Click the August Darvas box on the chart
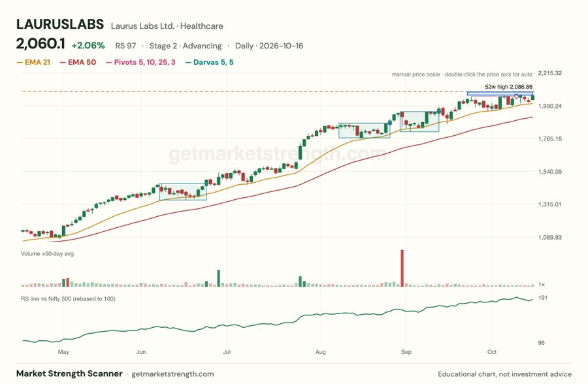Viewport: 588px width, 384px height. [x=364, y=131]
